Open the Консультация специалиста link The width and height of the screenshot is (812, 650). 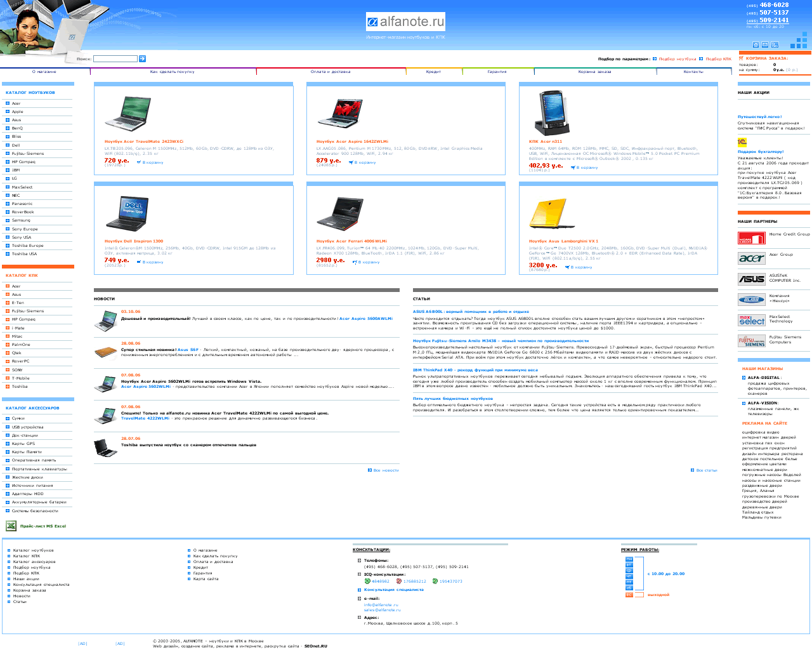394,590
